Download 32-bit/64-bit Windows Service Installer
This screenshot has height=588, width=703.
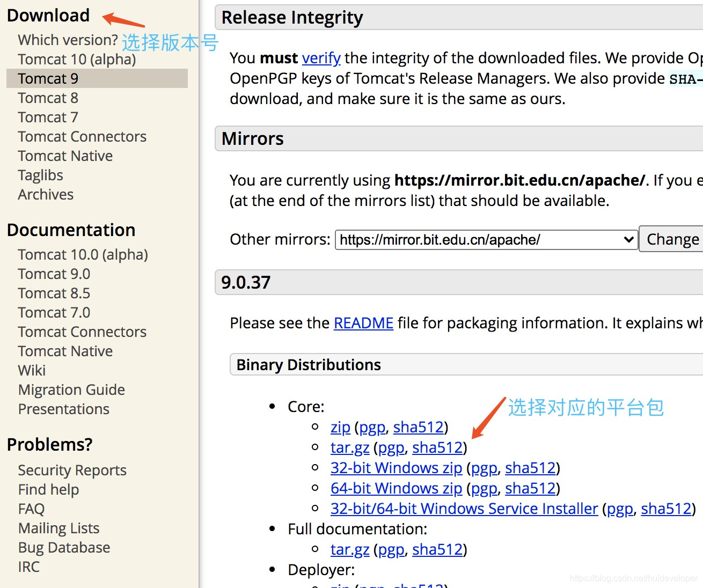(464, 509)
